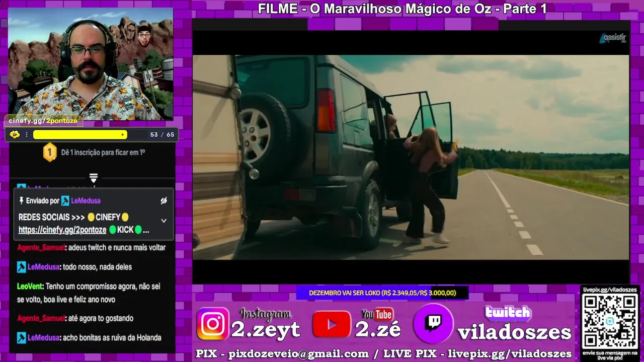Click the movie video frame
The height and width of the screenshot is (362, 644).
pyautogui.click(x=411, y=157)
